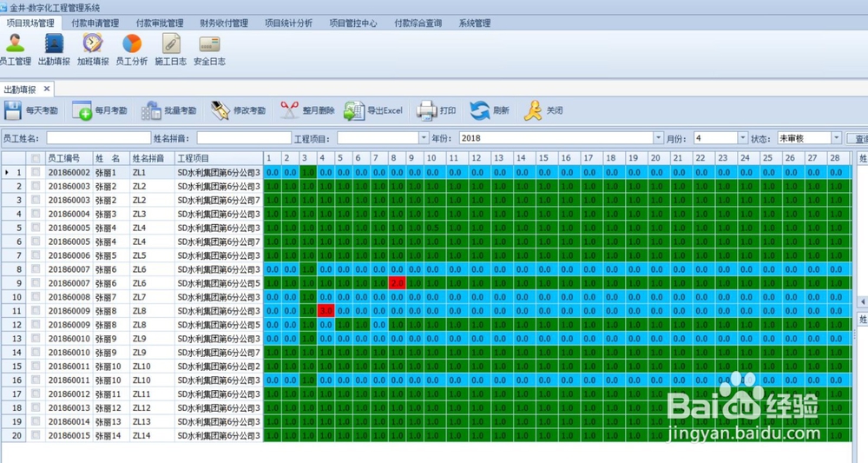Toggle header select-all checkbox
Screen dimensions: 868x463
tap(36, 158)
